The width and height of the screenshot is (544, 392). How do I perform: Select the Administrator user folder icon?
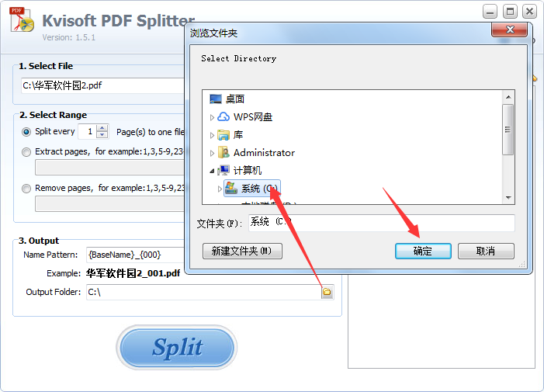(x=223, y=153)
